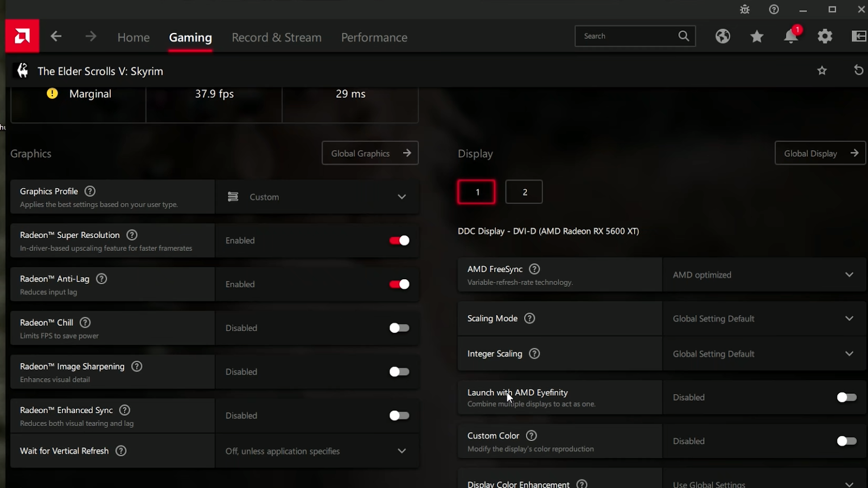The image size is (868, 488).
Task: Show help for Scaling Mode
Action: [x=529, y=318]
